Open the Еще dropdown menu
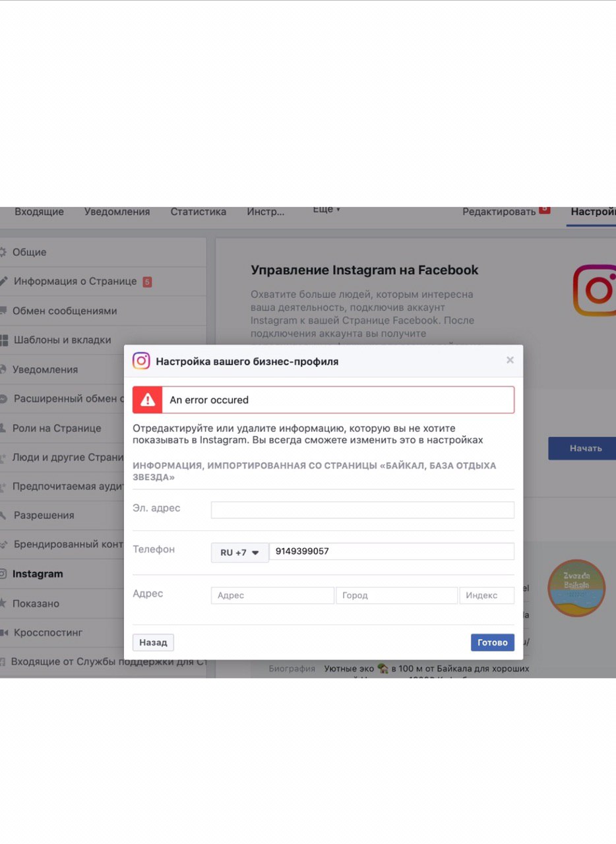The height and width of the screenshot is (844, 616). tap(326, 209)
